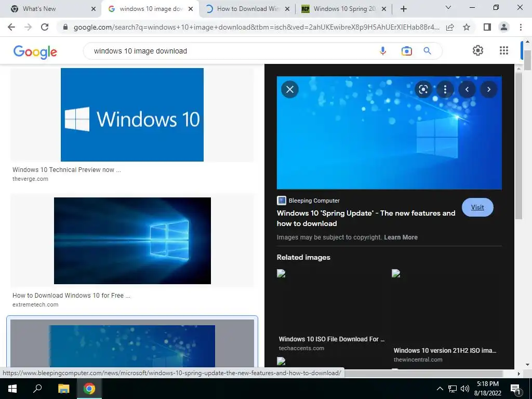
Task: Open the notification center
Action: (515, 389)
